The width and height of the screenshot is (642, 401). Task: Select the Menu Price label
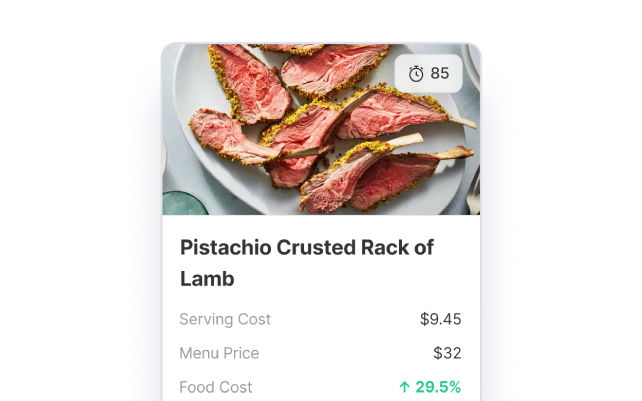(219, 353)
